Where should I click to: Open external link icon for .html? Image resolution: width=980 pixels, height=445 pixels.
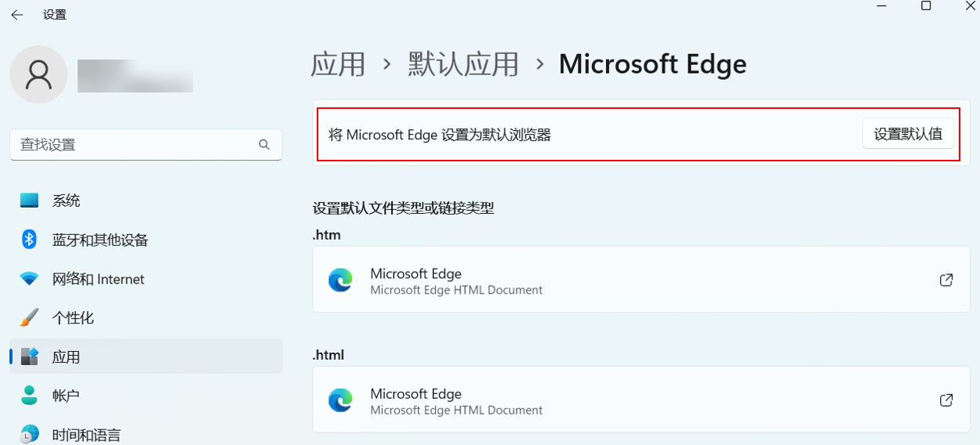(946, 400)
